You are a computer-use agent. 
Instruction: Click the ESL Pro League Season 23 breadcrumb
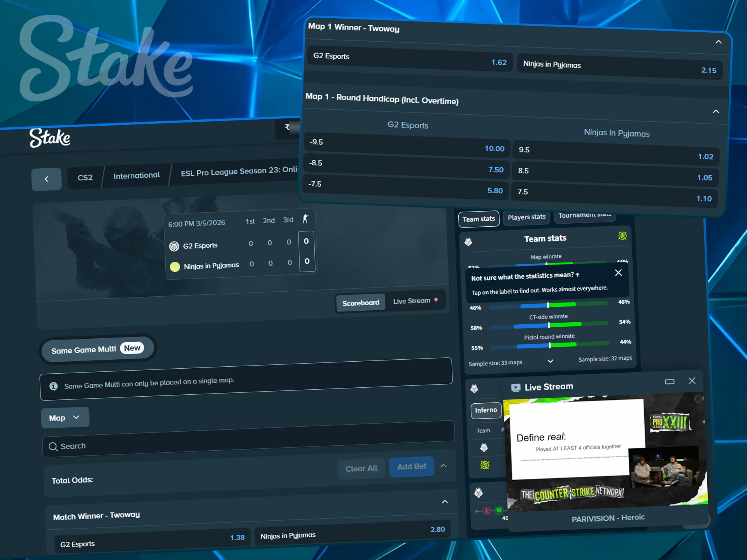coord(239,171)
